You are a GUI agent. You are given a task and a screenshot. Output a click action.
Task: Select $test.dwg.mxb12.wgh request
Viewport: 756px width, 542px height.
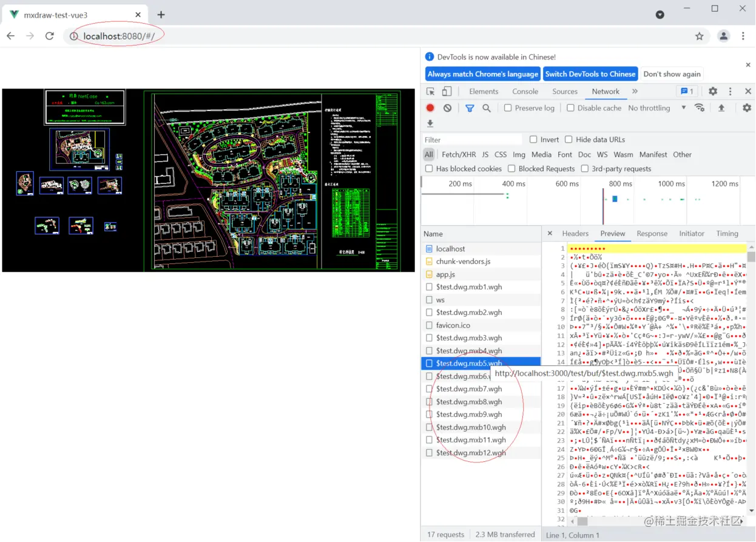coord(481,453)
